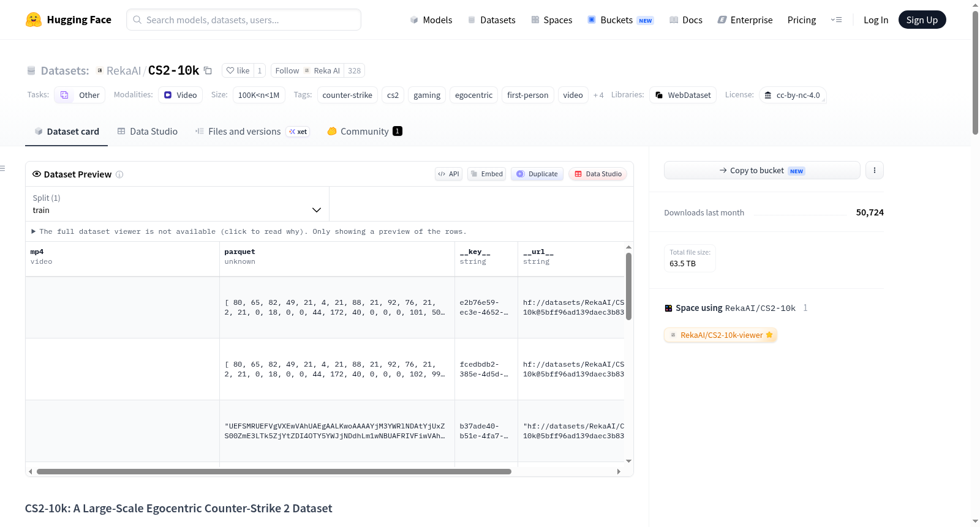Click the Hugging Face logo icon
The width and height of the screenshot is (980, 527).
[34, 20]
